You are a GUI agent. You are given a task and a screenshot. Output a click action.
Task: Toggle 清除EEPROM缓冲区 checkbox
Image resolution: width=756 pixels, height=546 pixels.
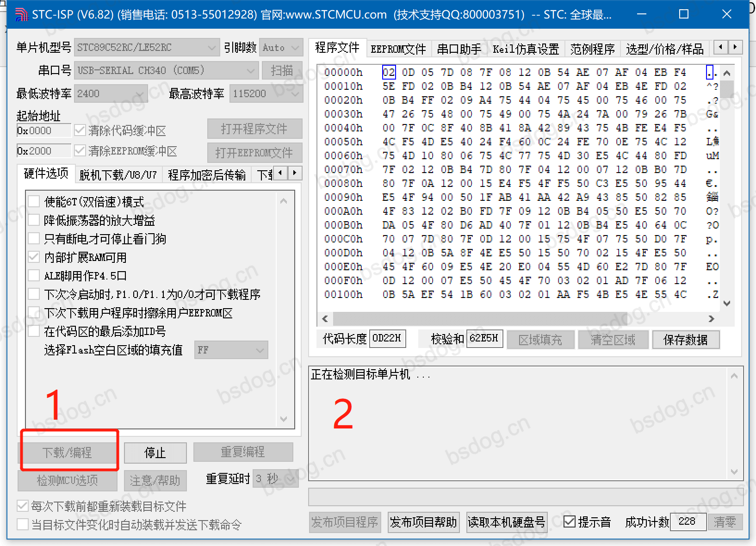point(80,151)
